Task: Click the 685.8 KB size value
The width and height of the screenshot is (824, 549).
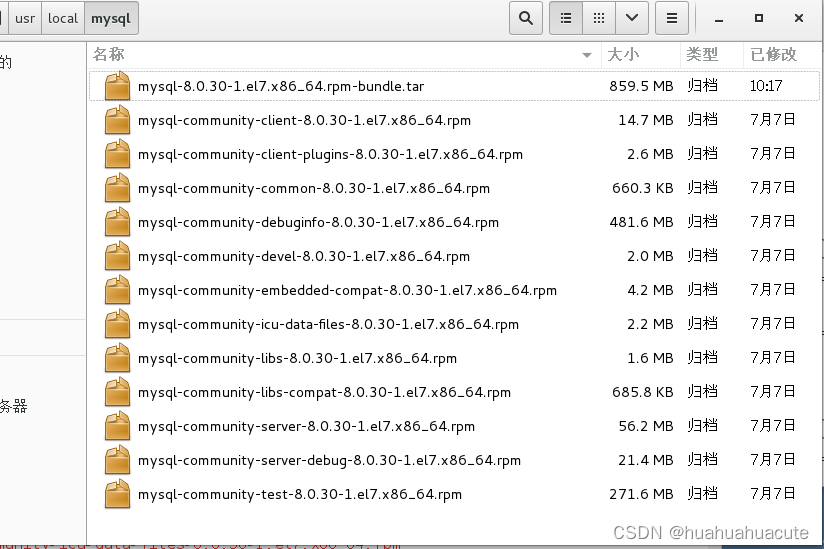Action: point(643,392)
